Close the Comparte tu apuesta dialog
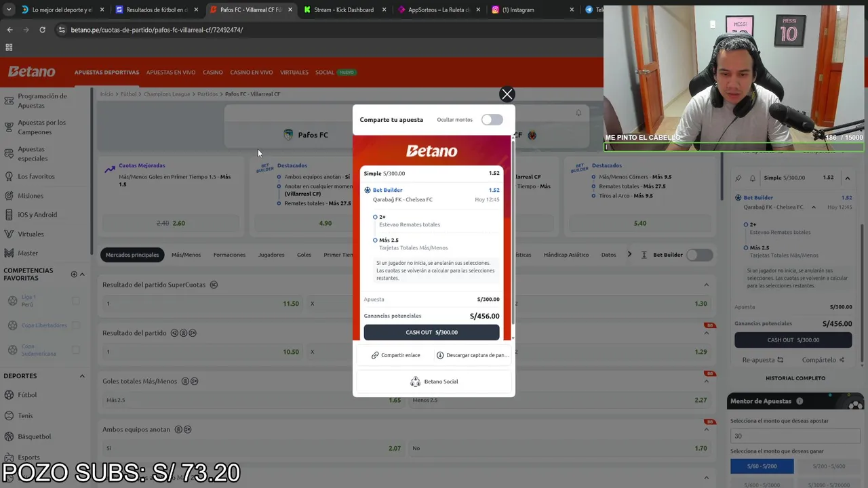This screenshot has height=488, width=868. coord(507,94)
